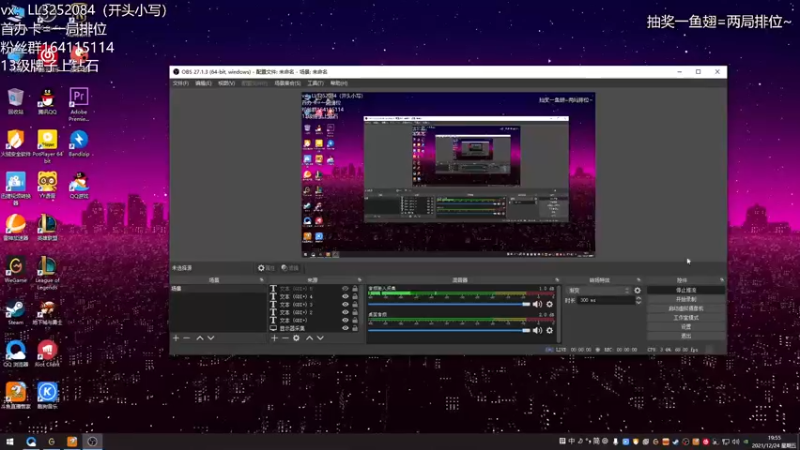This screenshot has height=450, width=800.
Task: Open source properties gear below the sources list
Action: [296, 338]
